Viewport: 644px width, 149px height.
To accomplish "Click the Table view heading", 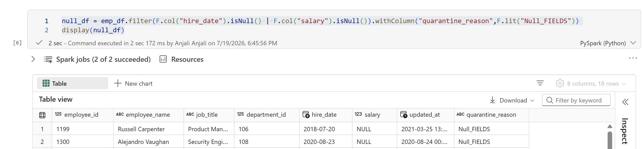I will tap(56, 99).
